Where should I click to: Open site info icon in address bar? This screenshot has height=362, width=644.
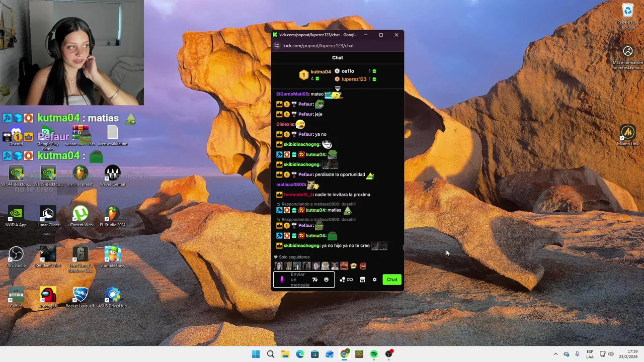277,46
